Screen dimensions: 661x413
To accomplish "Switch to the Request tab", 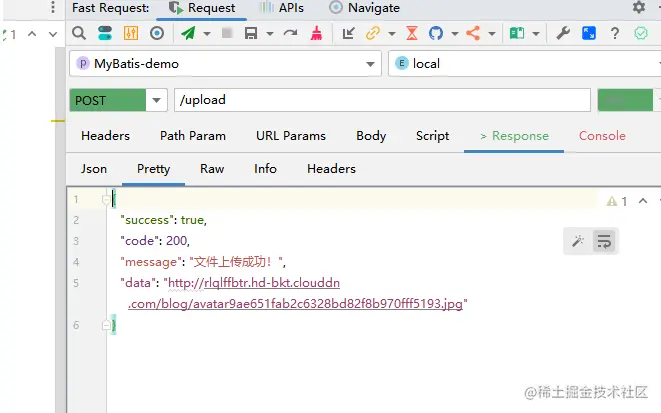I will [202, 8].
